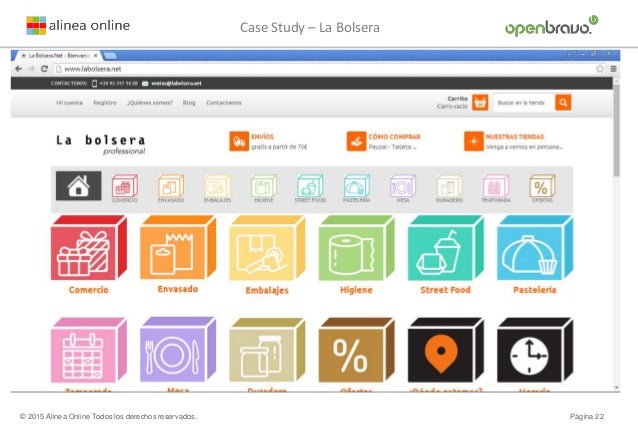Open the brown percent Ofertas box

[356, 350]
